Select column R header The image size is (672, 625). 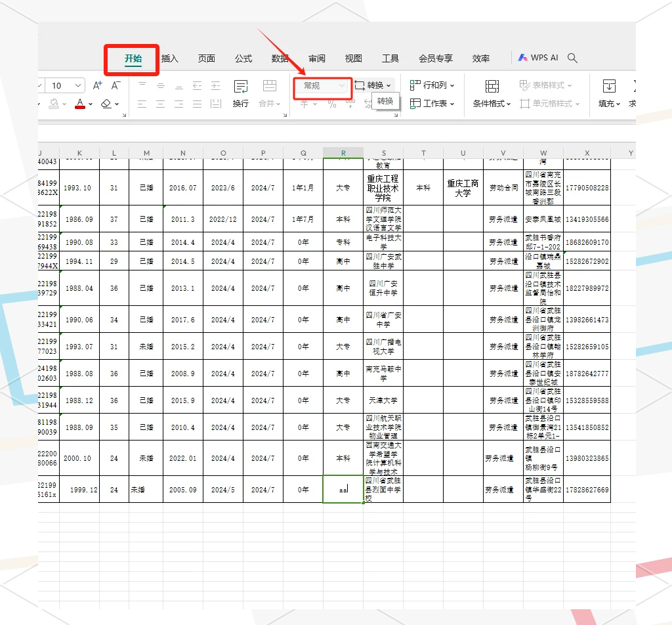click(343, 152)
